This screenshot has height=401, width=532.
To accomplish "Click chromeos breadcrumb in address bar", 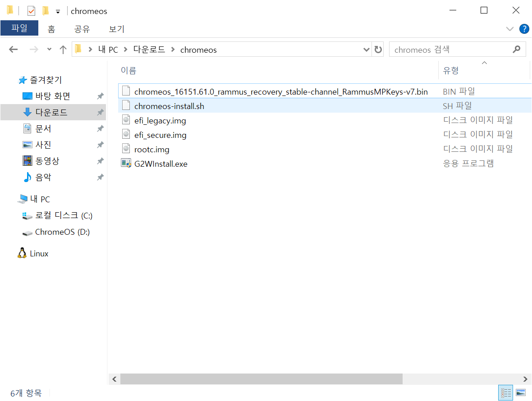I will click(198, 50).
